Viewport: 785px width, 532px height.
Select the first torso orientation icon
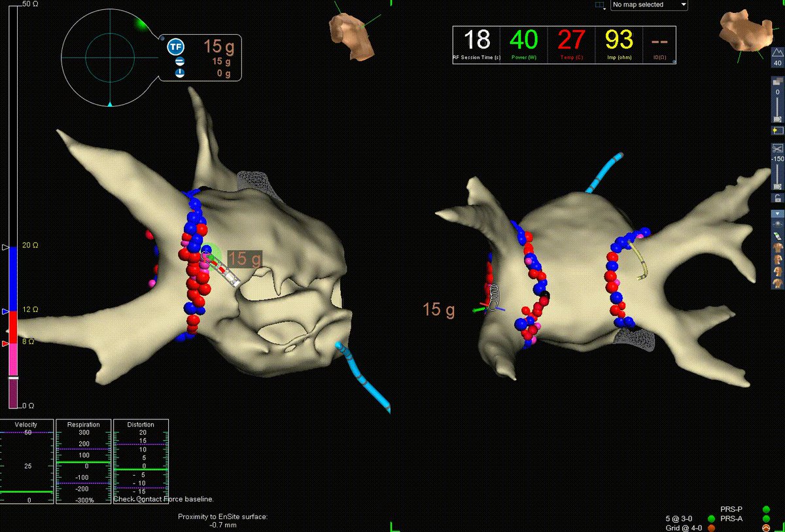[777, 248]
